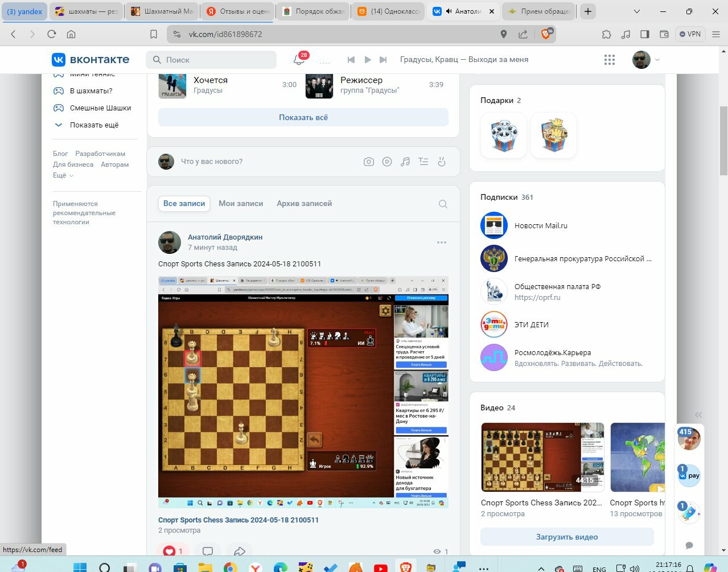728x572 pixels.
Task: Open the browser hamburger menu
Action: tap(716, 34)
